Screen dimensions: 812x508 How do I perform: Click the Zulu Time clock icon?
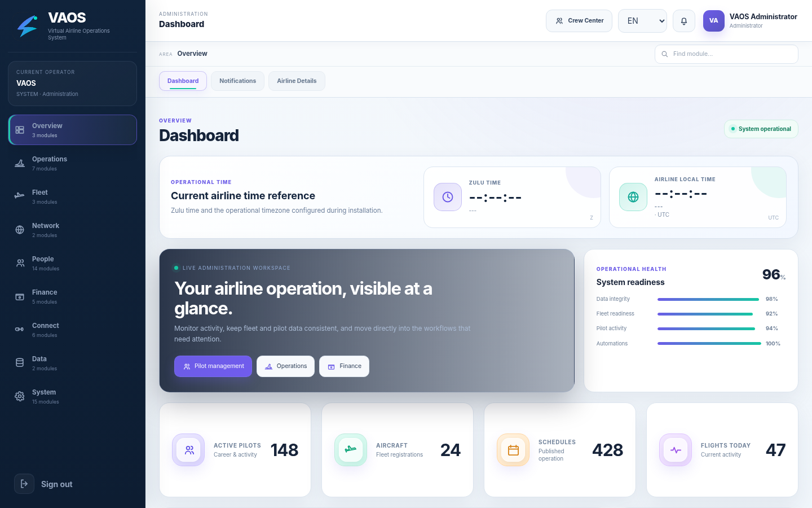coord(448,197)
